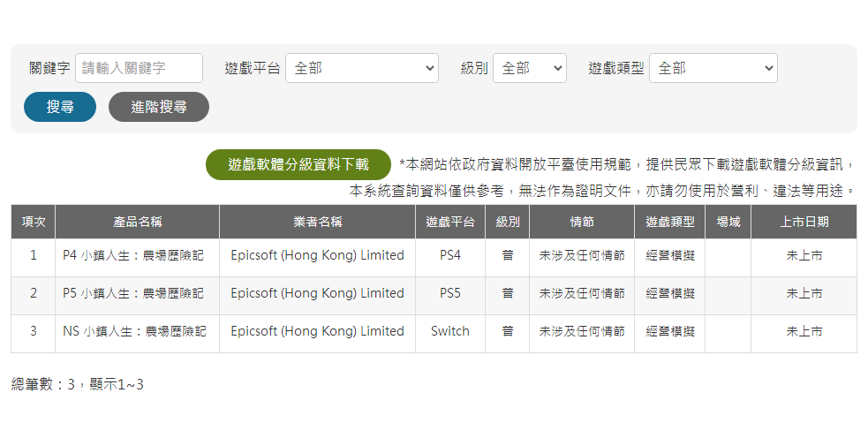This screenshot has width=868, height=438.
Task: Open NS 小鎮人生：農場歷險記 product entry
Action: [134, 331]
